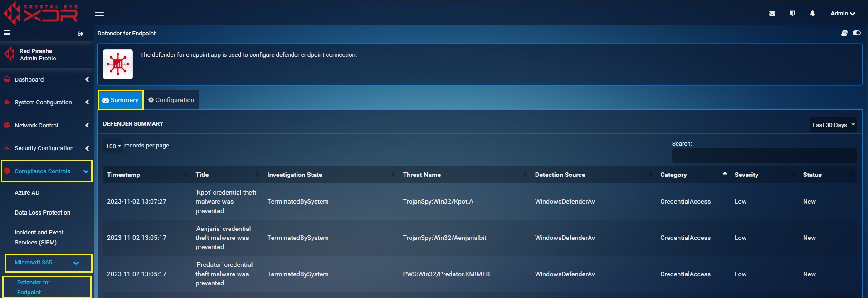The image size is (868, 298).
Task: Click the Search input field
Action: 764,156
